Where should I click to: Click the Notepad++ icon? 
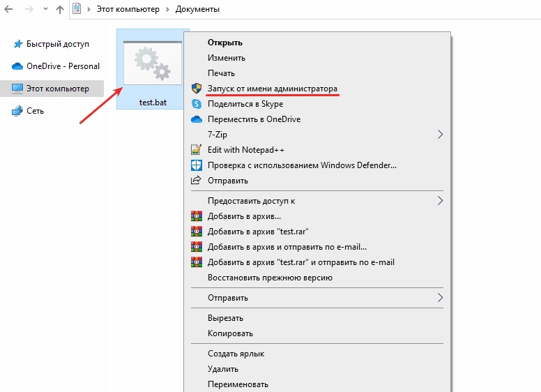pyautogui.click(x=197, y=149)
